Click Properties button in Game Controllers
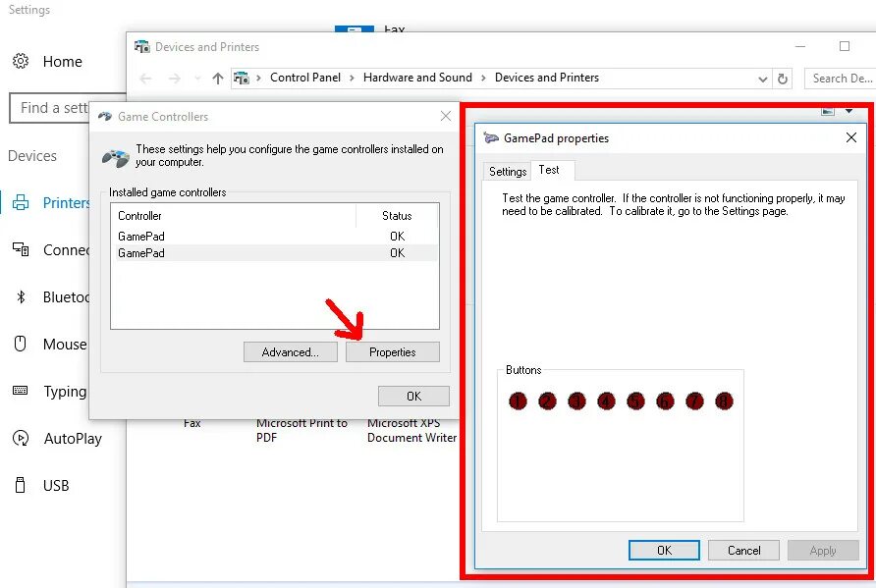876x588 pixels. pyautogui.click(x=393, y=351)
